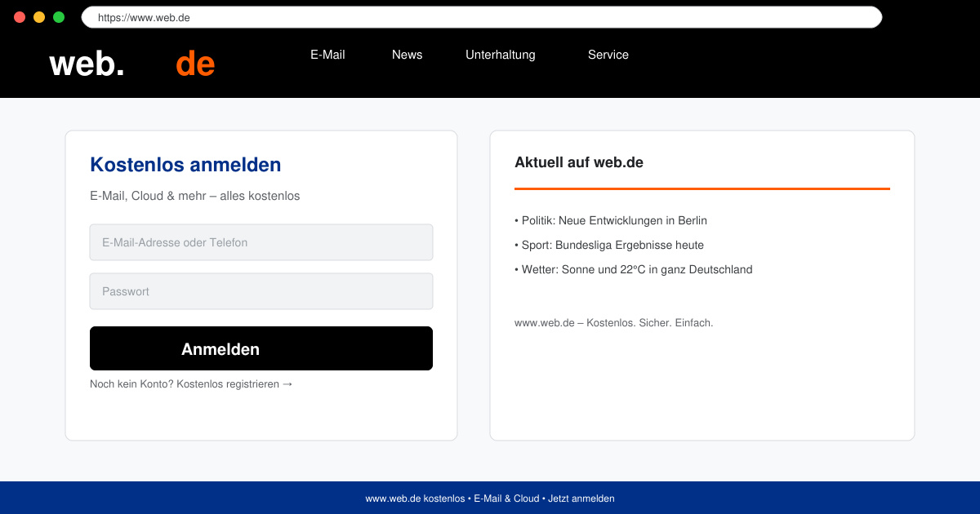
Task: Open the Service navigation item
Action: [x=608, y=55]
